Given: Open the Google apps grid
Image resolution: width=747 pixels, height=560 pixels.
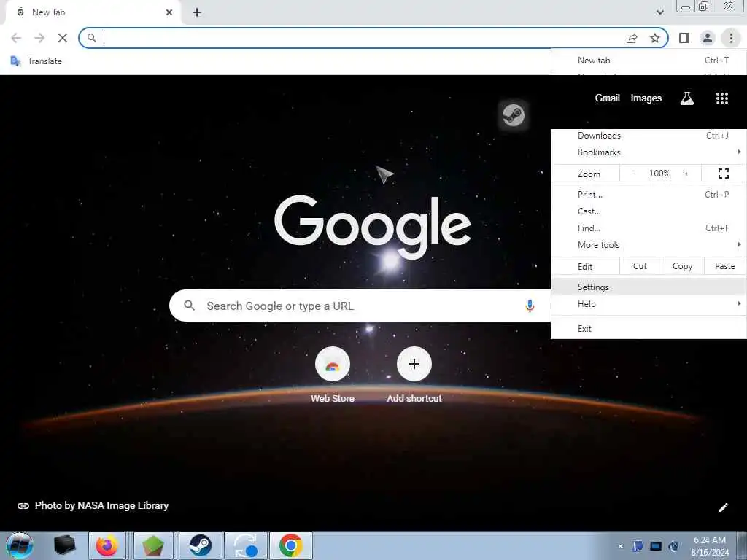Looking at the screenshot, I should 721,98.
